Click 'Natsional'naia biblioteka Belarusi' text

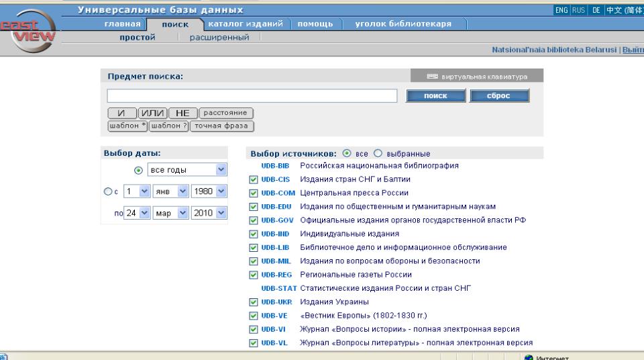click(x=554, y=50)
